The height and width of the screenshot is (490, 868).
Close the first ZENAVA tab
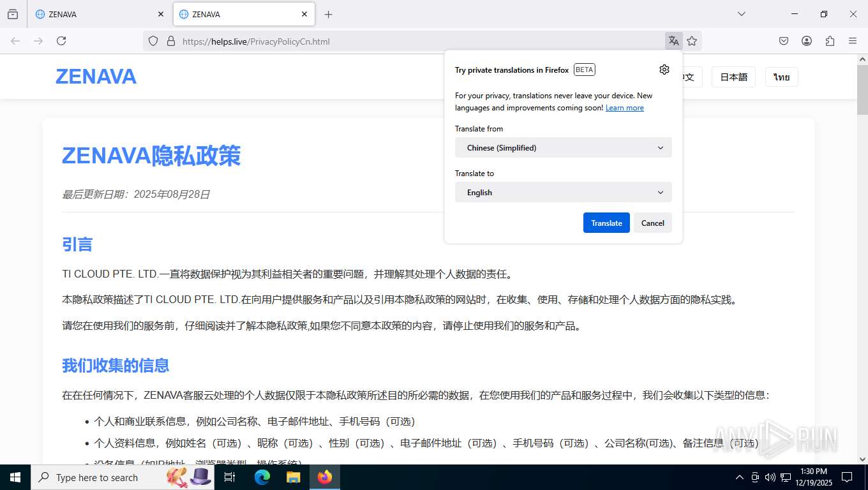click(160, 14)
